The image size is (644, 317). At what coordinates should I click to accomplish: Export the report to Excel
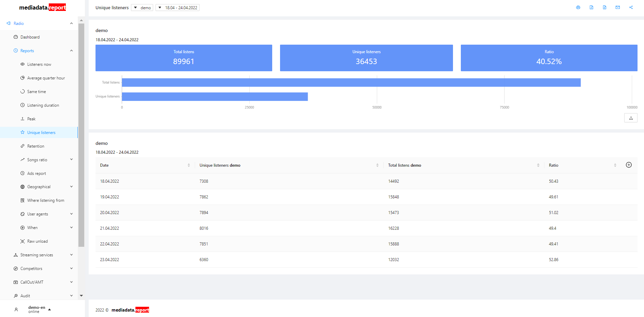604,7
